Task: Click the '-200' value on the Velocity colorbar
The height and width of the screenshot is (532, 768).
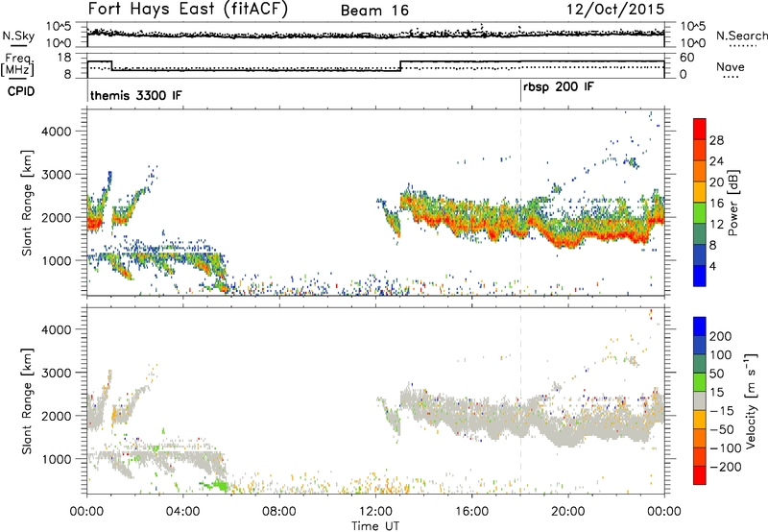Action: coord(726,467)
